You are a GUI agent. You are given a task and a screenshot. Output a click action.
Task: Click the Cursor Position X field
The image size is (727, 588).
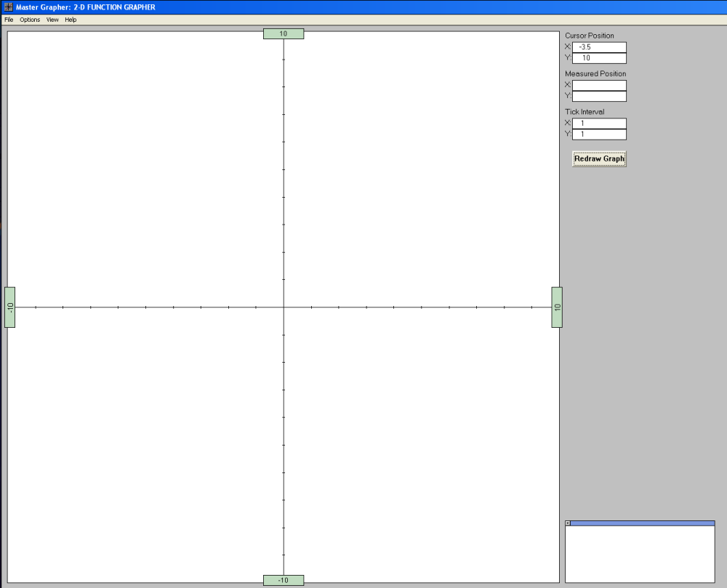tap(599, 47)
